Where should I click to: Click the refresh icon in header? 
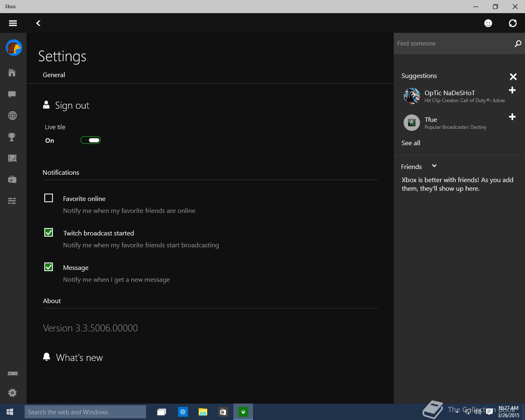pyautogui.click(x=513, y=23)
